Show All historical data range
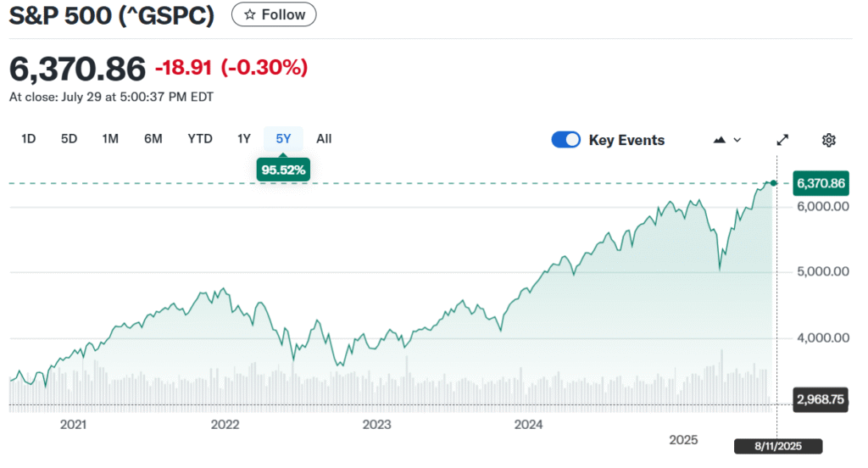Screen dimensions: 868x468 (x=324, y=139)
